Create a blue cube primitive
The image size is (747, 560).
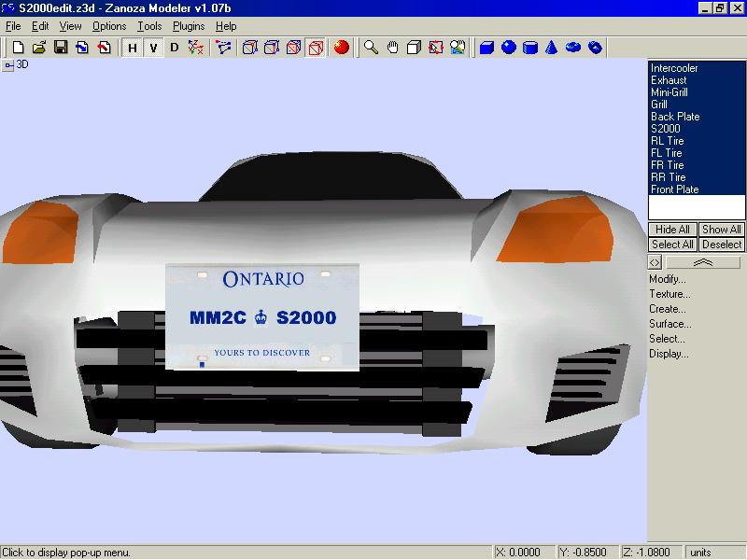[x=486, y=47]
